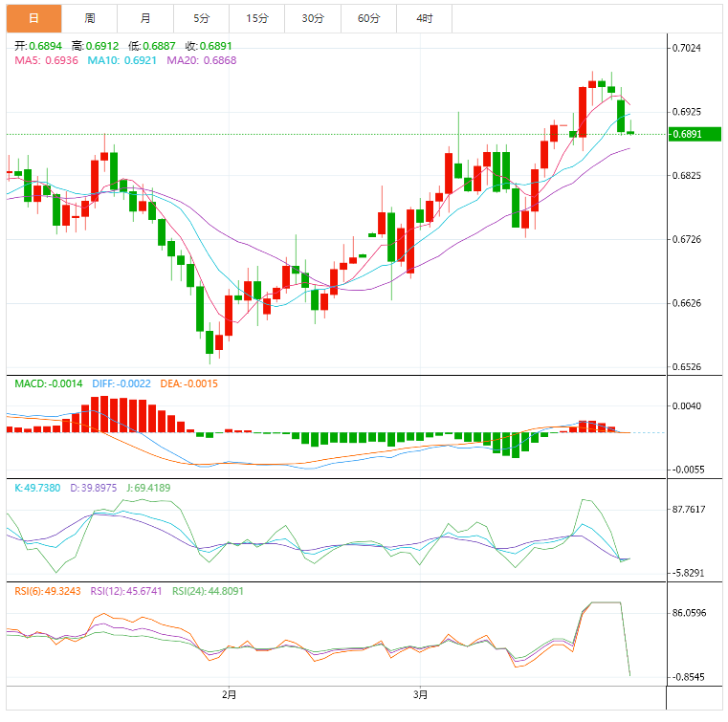Click the 0.6726 price axis label
The width and height of the screenshot is (728, 722).
[x=687, y=239]
